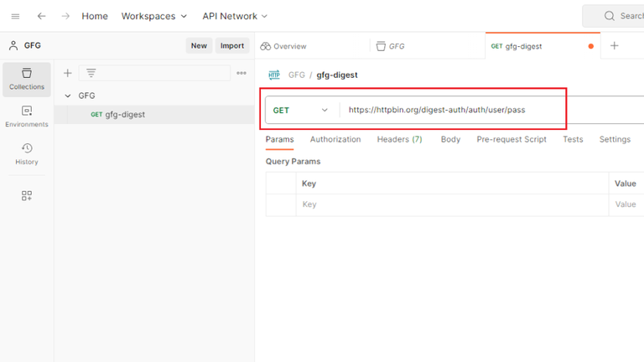The image size is (644, 362).
Task: Open the hamburger menu icon
Action: tap(15, 17)
